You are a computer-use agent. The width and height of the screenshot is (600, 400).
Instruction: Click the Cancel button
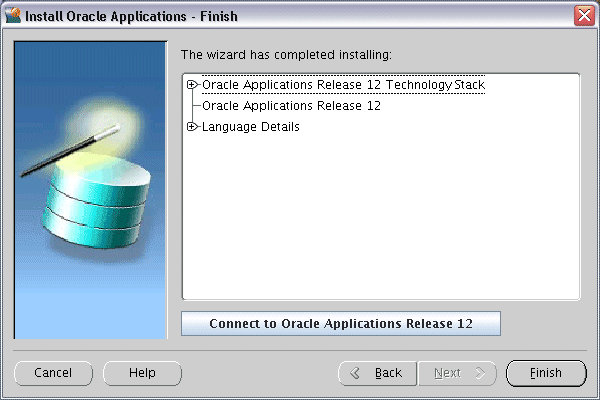(x=53, y=373)
